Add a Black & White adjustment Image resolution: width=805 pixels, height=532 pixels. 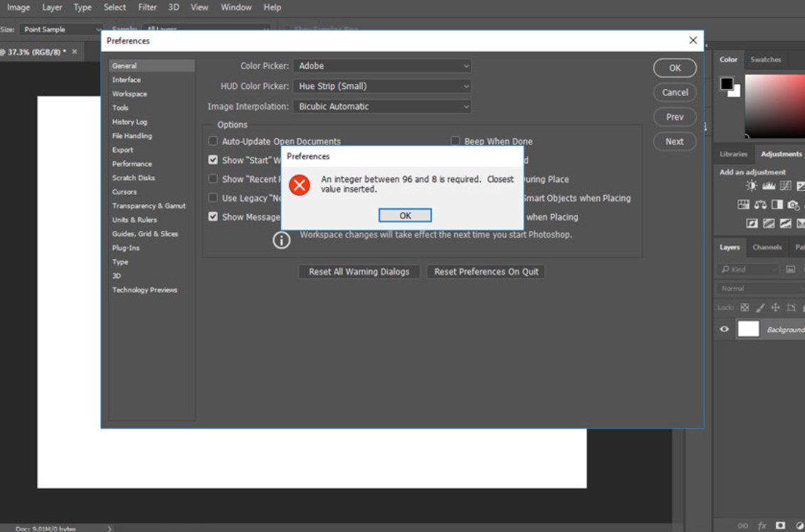point(778,205)
